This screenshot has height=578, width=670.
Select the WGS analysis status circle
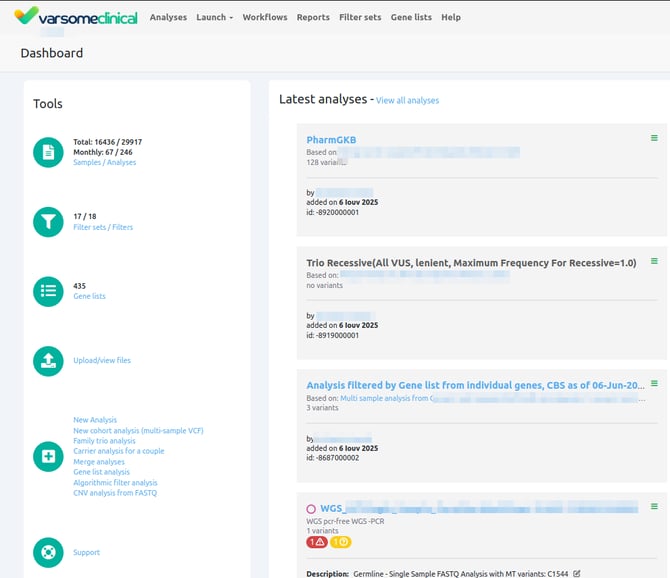pos(311,509)
